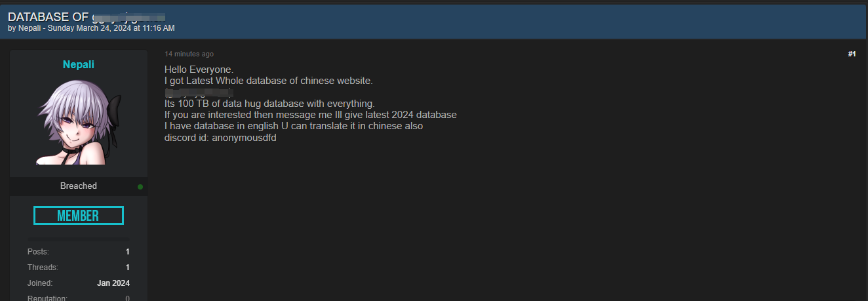Click the Breached user title
This screenshot has height=301, width=868.
(x=79, y=186)
